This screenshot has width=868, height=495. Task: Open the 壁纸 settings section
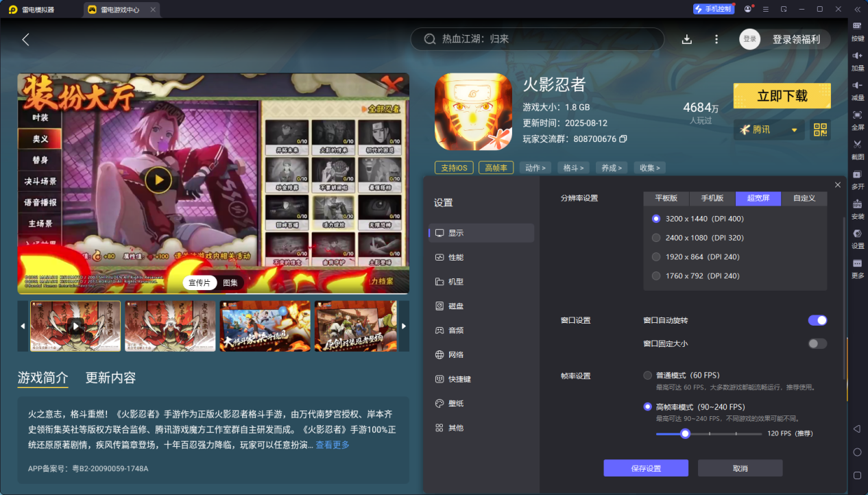pos(481,403)
